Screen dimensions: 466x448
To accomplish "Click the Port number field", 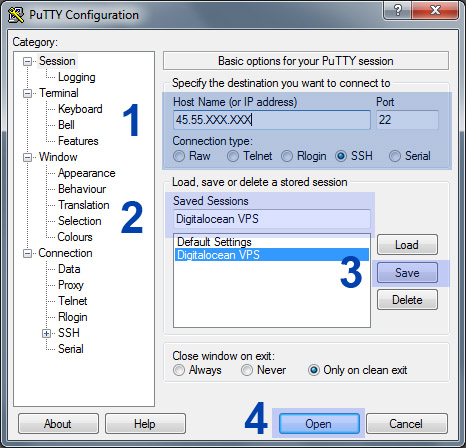I will tap(407, 120).
